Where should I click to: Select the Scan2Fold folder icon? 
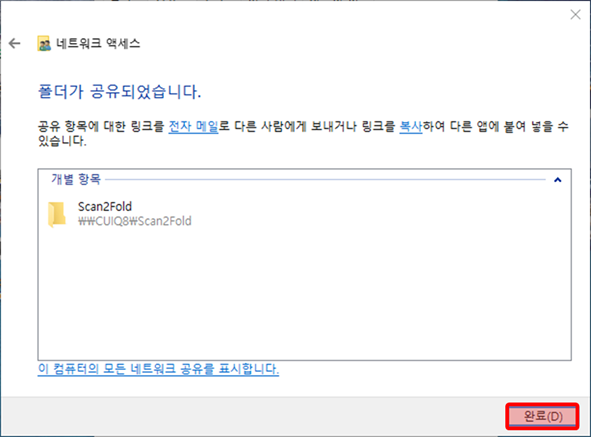click(x=57, y=214)
